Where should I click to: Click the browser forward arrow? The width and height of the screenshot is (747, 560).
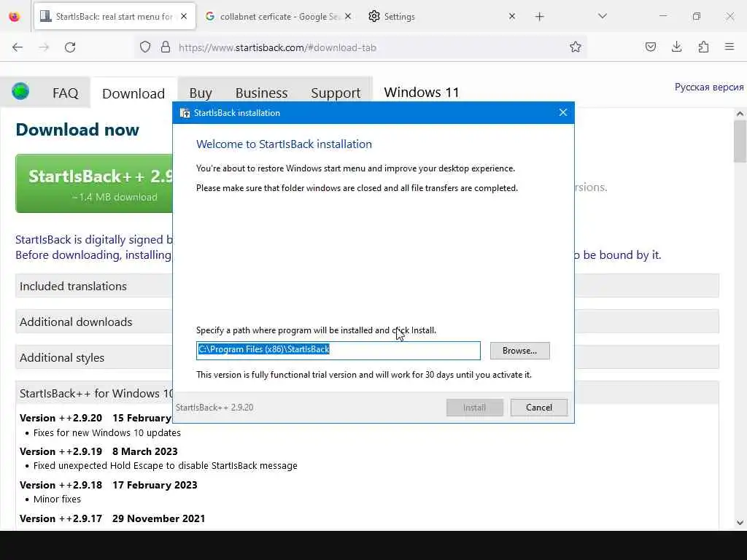point(44,47)
